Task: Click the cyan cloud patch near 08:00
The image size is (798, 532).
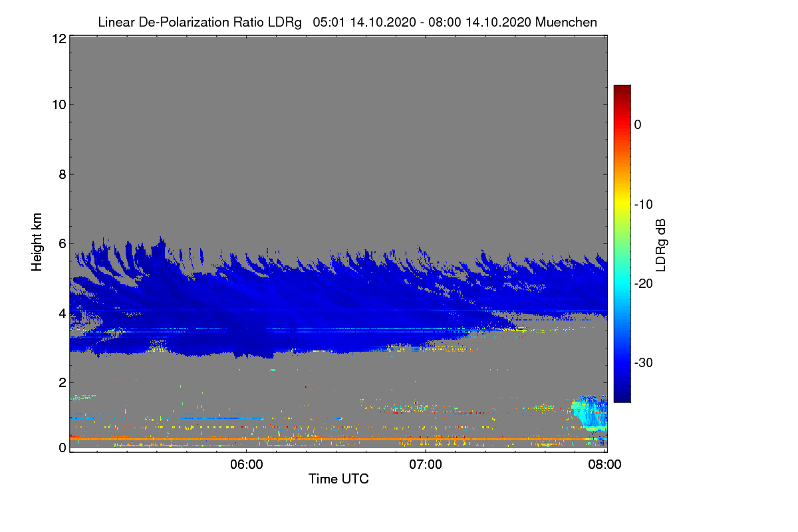Action: pyautogui.click(x=591, y=412)
